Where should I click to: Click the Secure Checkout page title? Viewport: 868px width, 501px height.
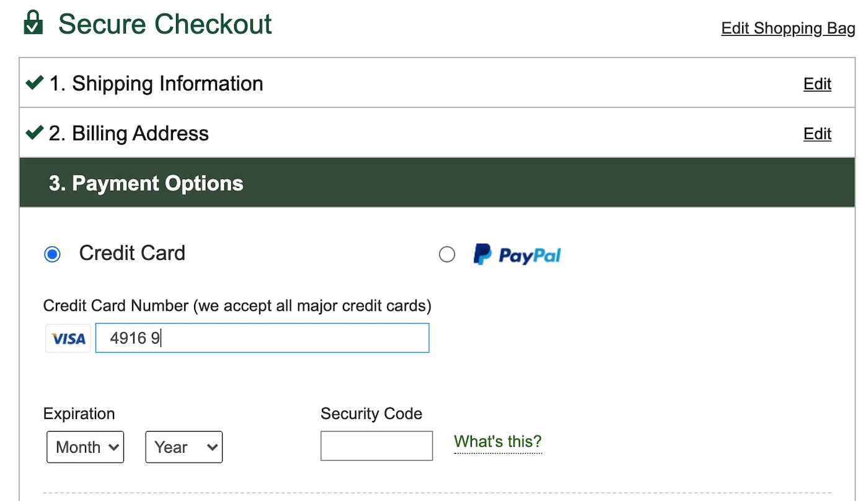(165, 24)
